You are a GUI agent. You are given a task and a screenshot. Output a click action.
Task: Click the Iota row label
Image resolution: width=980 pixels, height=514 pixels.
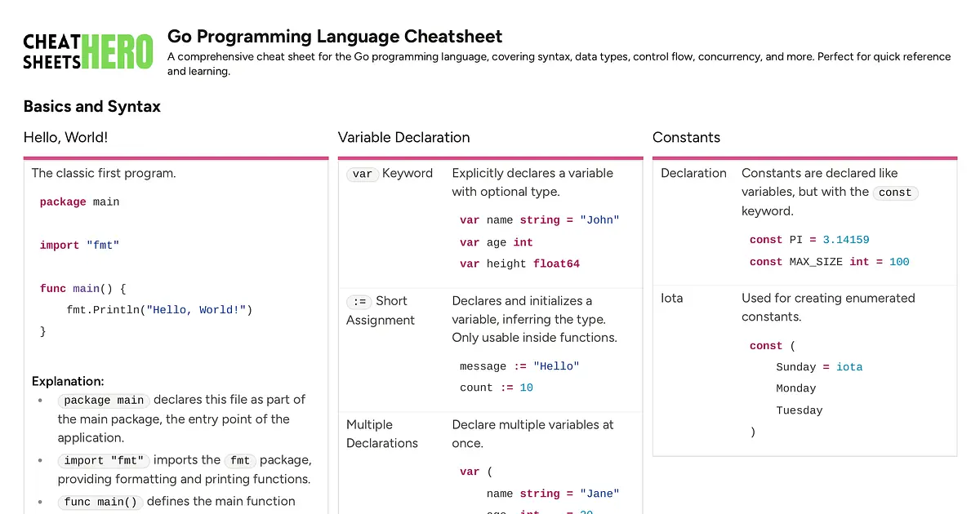[x=671, y=298]
